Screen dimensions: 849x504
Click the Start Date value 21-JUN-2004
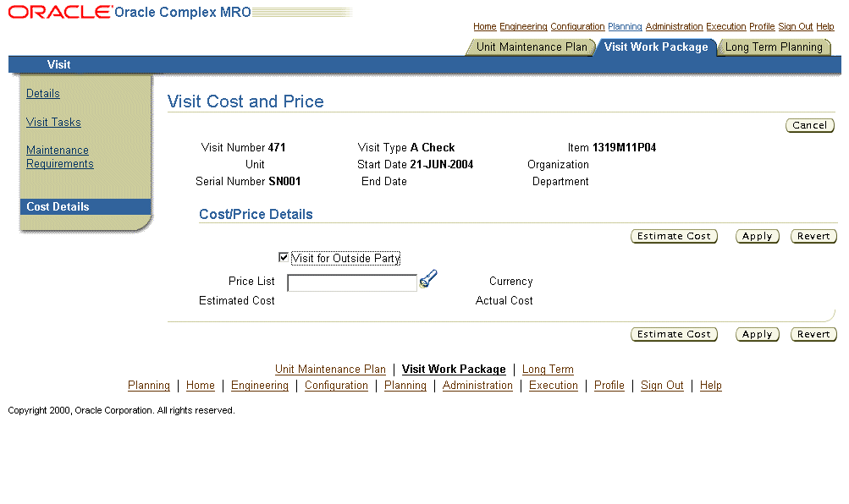tap(441, 164)
